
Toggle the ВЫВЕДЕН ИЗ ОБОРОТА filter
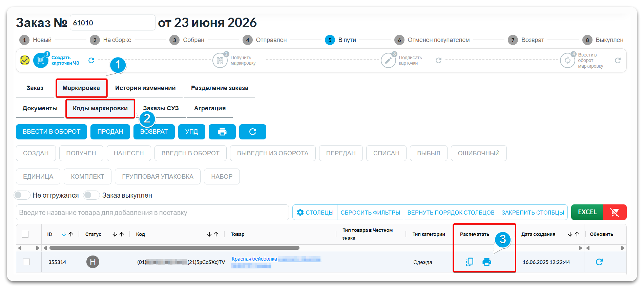click(273, 153)
